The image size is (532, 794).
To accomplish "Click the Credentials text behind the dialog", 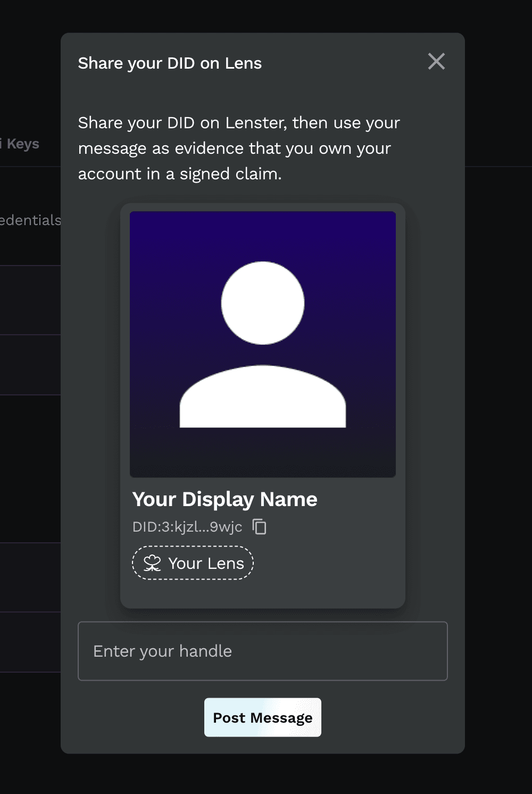I will (x=30, y=220).
